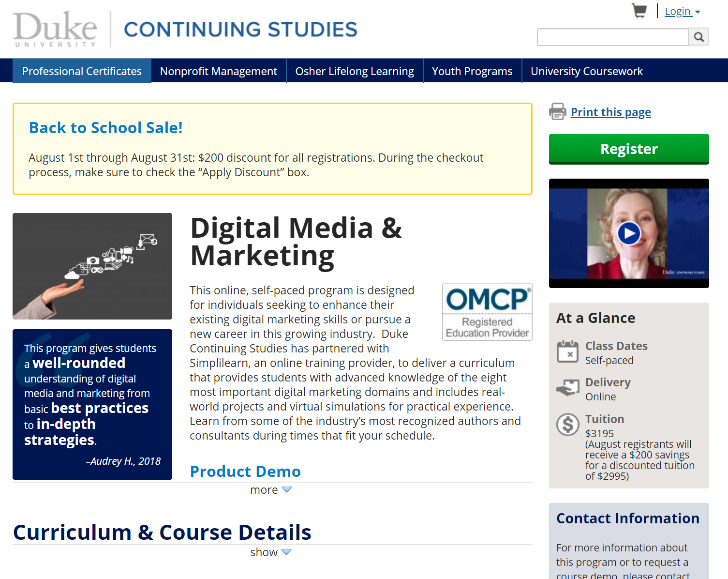
Task: Select Youth Programs in navigation
Action: tap(472, 71)
